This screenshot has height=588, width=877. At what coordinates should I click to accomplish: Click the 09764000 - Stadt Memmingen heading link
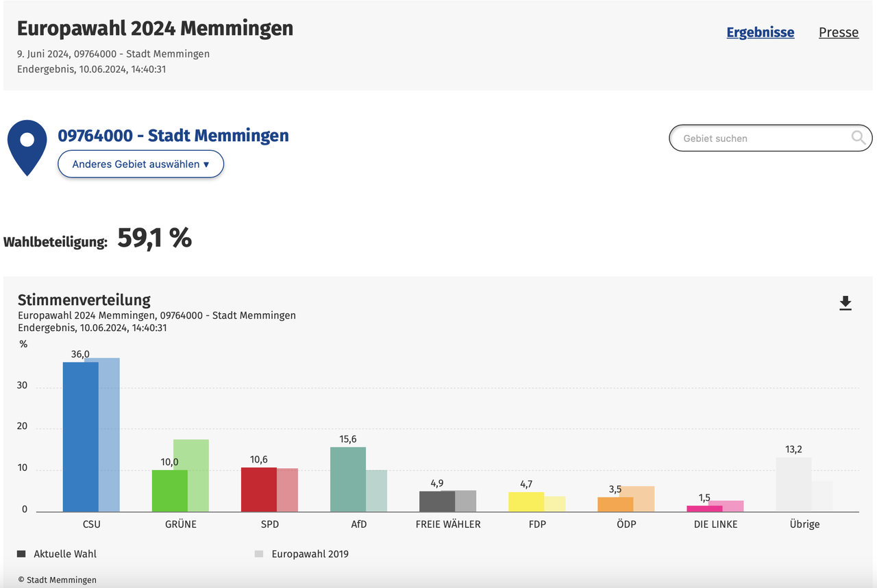pyautogui.click(x=173, y=136)
